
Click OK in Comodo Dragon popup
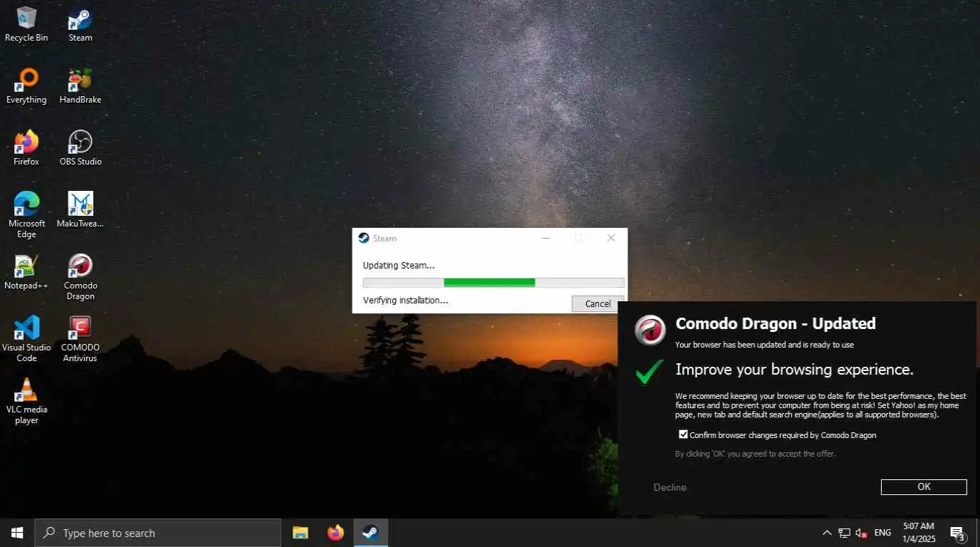coord(924,487)
